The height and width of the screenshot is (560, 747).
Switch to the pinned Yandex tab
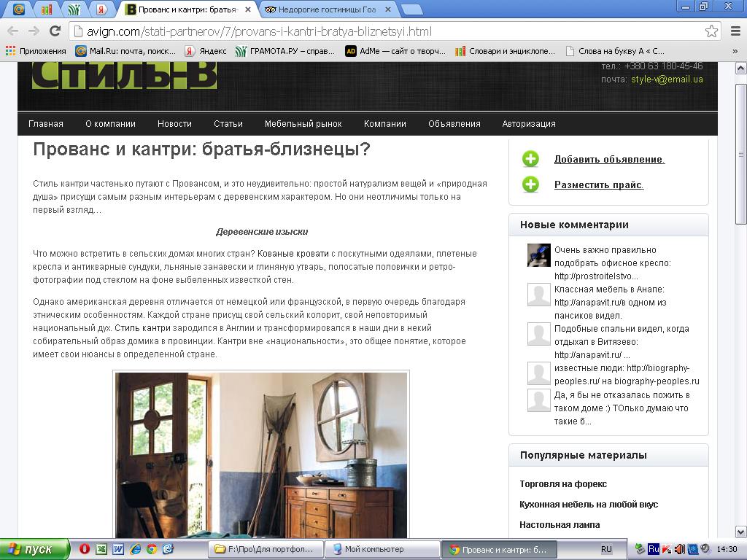pos(101,9)
